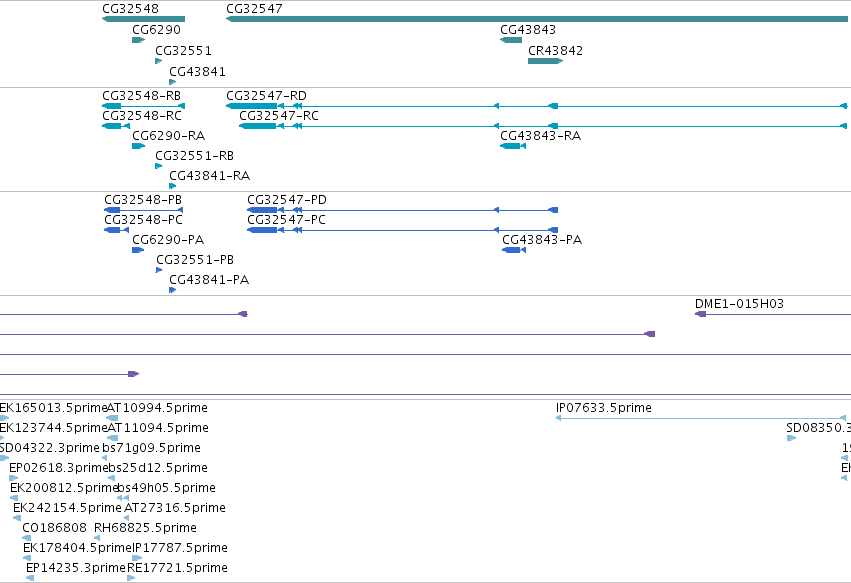The height and width of the screenshot is (583, 851).
Task: Select transcript CG43843-RA
Action: pyautogui.click(x=513, y=146)
